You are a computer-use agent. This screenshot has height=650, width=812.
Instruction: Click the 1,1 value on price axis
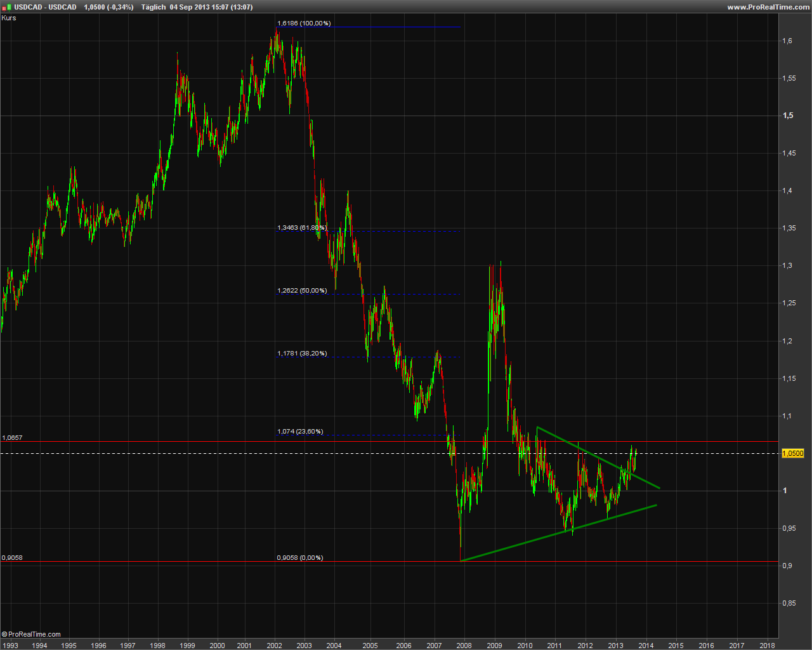click(x=787, y=416)
